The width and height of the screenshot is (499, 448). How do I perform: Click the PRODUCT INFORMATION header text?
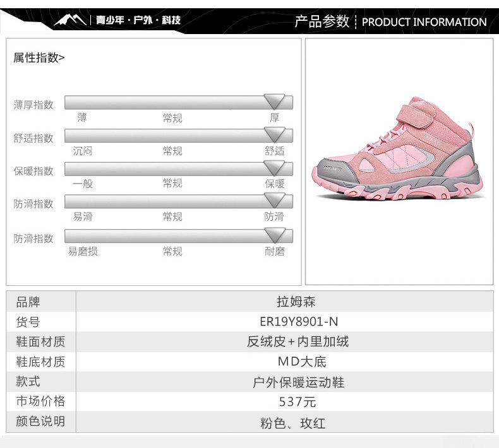pyautogui.click(x=424, y=22)
